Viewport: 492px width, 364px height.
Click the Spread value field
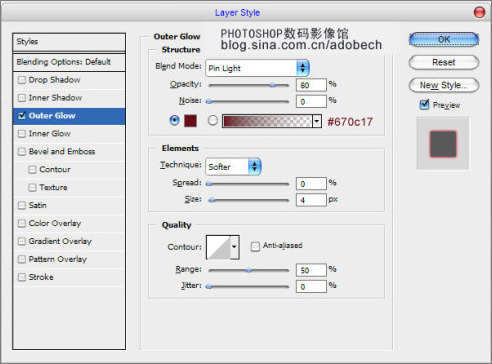pos(311,184)
